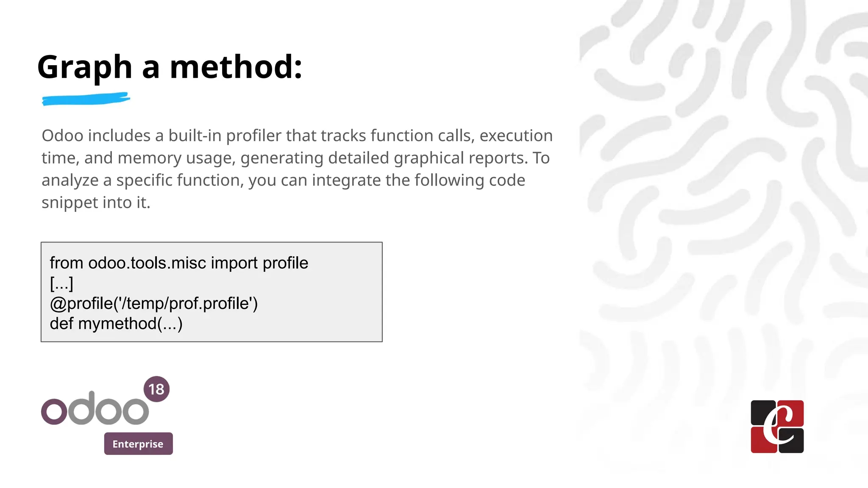This screenshot has width=868, height=488.
Task: Click the red and black C logo
Action: 777,427
